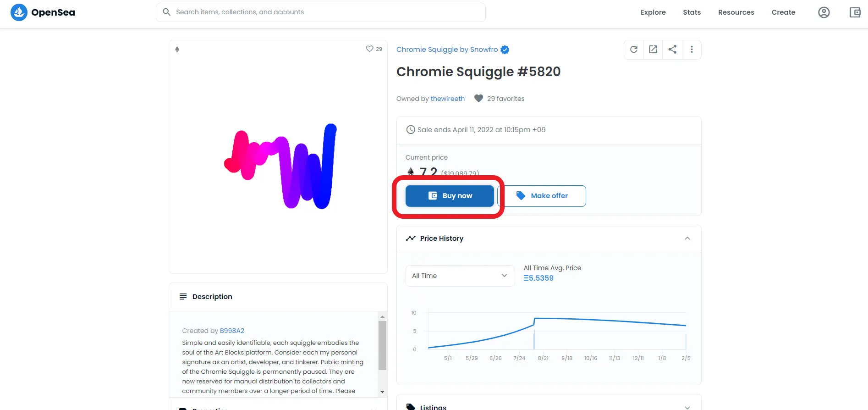Favorite the item with heart icon
Screen dimensions: 868x410
369,49
